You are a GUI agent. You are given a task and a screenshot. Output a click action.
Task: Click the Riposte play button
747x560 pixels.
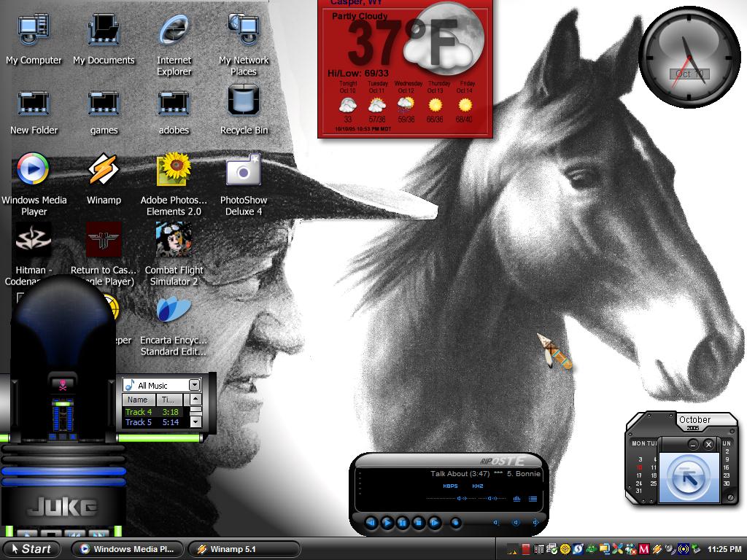coord(387,522)
